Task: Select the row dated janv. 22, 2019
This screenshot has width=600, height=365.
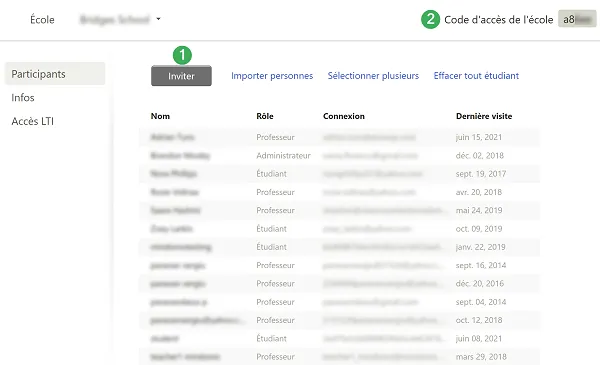Action: click(340, 247)
